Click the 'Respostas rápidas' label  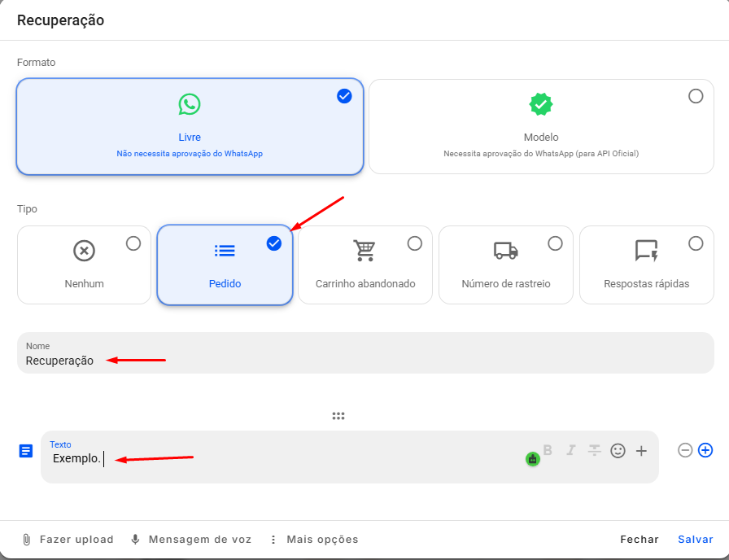tap(647, 284)
